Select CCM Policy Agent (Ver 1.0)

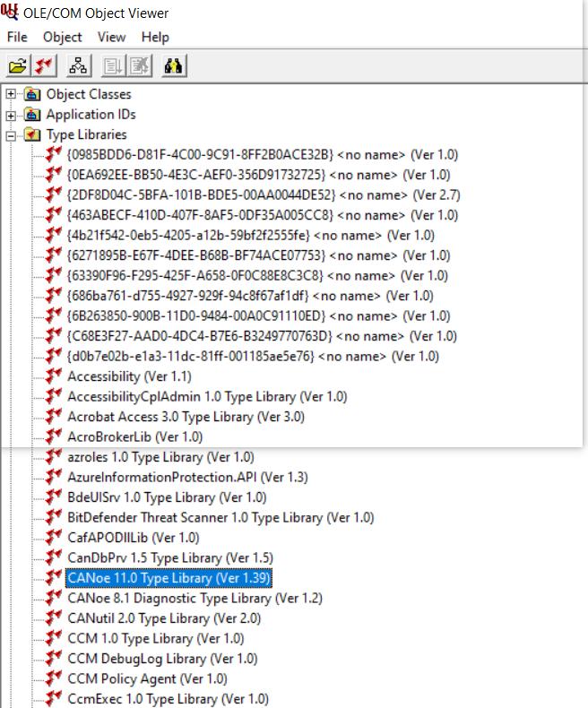(x=147, y=679)
